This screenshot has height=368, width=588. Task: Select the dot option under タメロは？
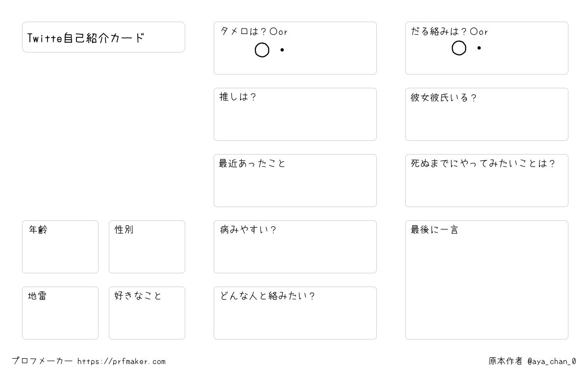[x=282, y=50]
